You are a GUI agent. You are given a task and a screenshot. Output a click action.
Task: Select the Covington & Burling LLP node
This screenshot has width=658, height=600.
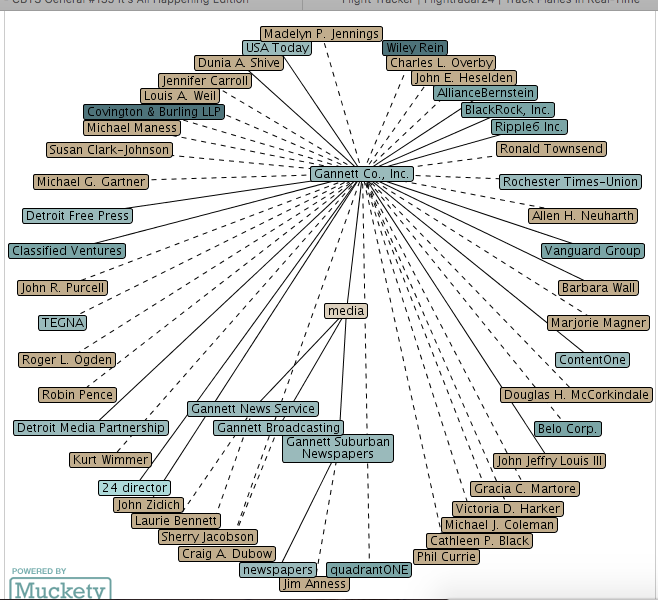pyautogui.click(x=154, y=112)
